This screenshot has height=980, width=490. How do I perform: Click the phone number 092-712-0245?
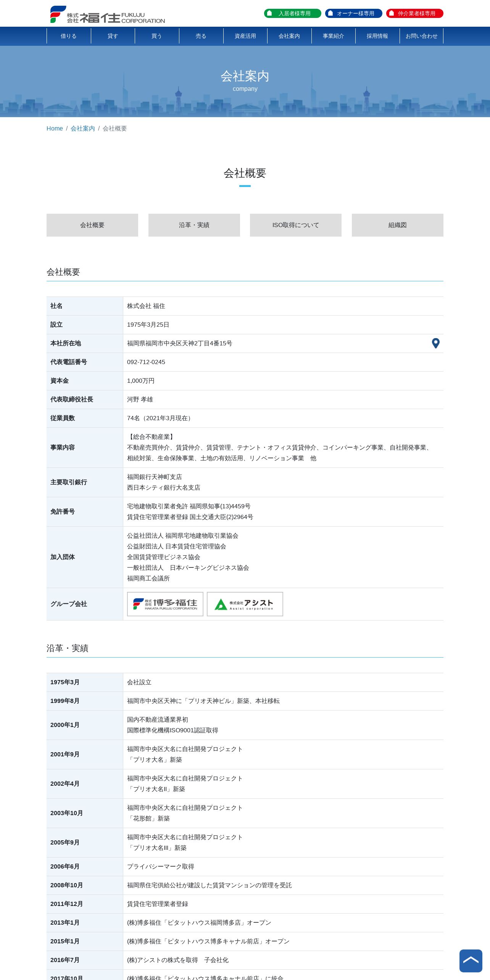tap(146, 362)
